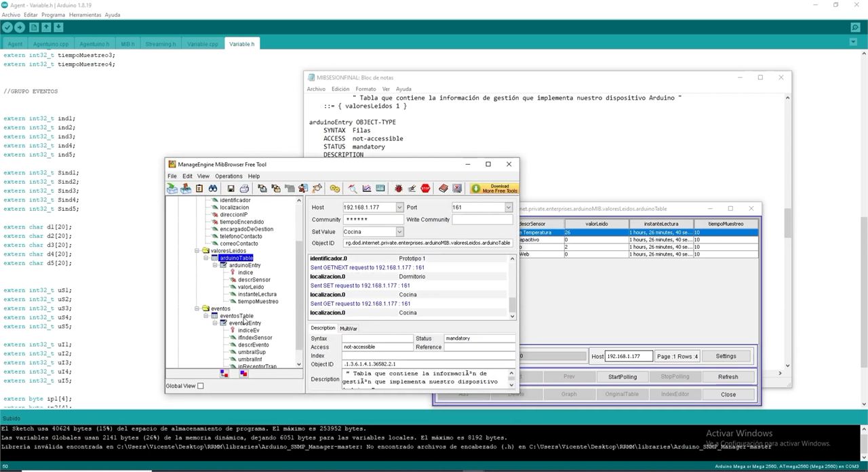This screenshot has width=868, height=472.
Task: Click the Close button in table window
Action: click(728, 395)
